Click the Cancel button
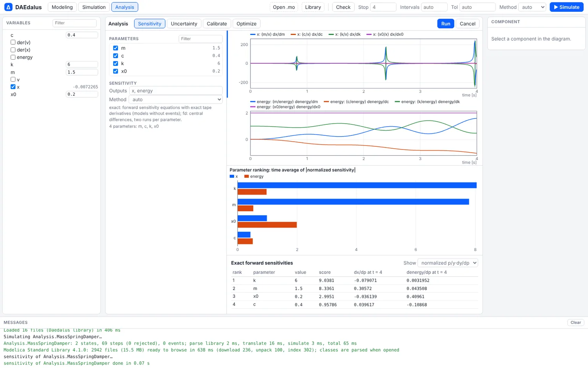 click(x=468, y=24)
